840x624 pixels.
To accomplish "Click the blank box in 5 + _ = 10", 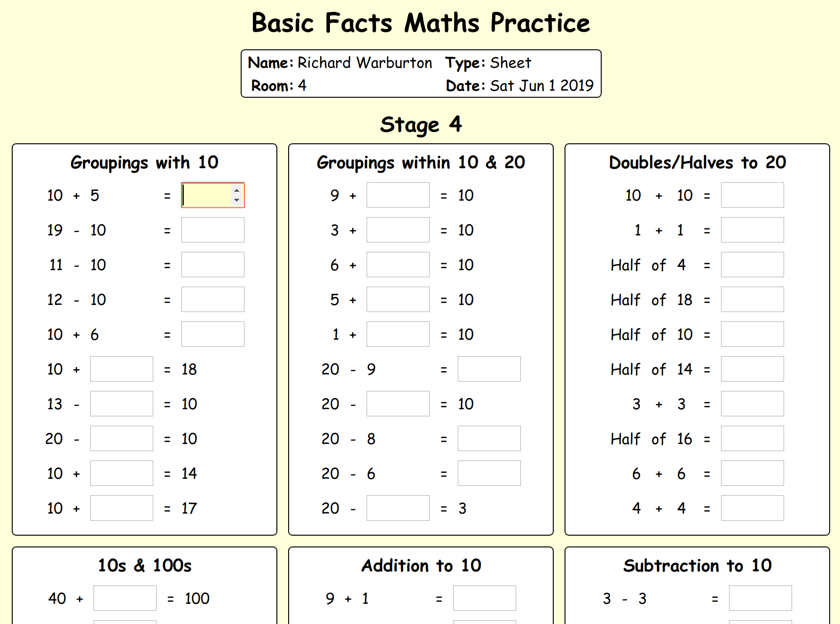I will pyautogui.click(x=398, y=299).
